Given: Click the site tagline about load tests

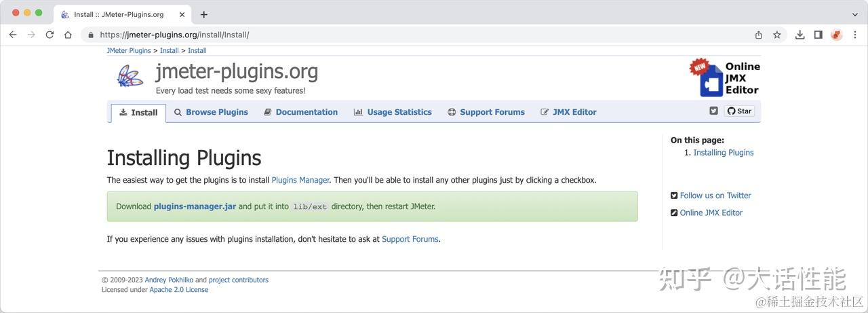Looking at the screenshot, I should [231, 90].
